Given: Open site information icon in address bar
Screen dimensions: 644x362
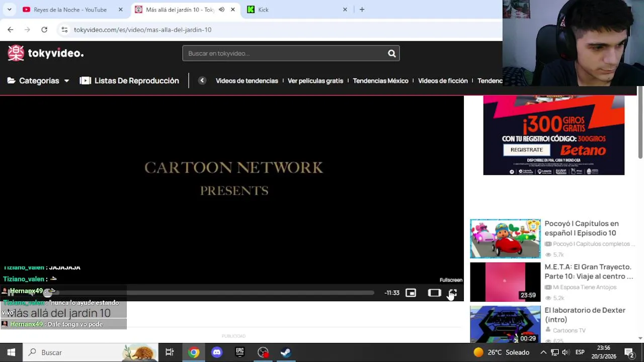Looking at the screenshot, I should 64,30.
